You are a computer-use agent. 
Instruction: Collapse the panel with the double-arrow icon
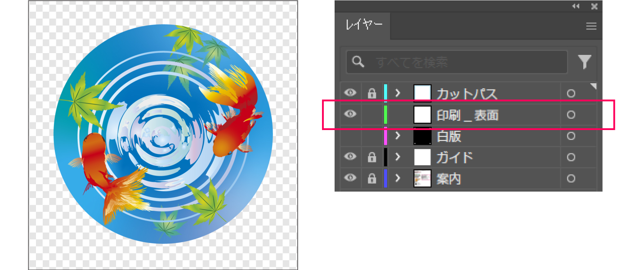coord(576,6)
